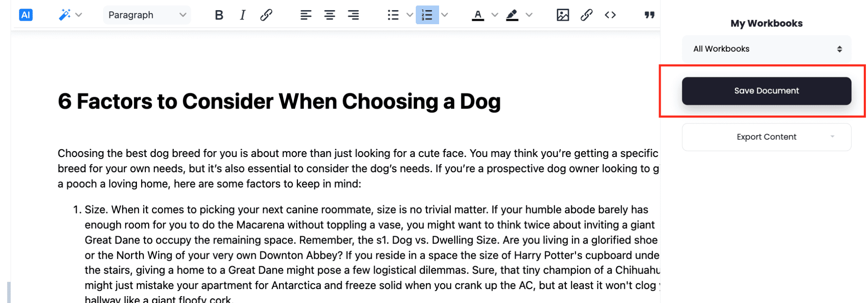
Task: Open the Paragraph style dropdown
Action: (x=147, y=15)
